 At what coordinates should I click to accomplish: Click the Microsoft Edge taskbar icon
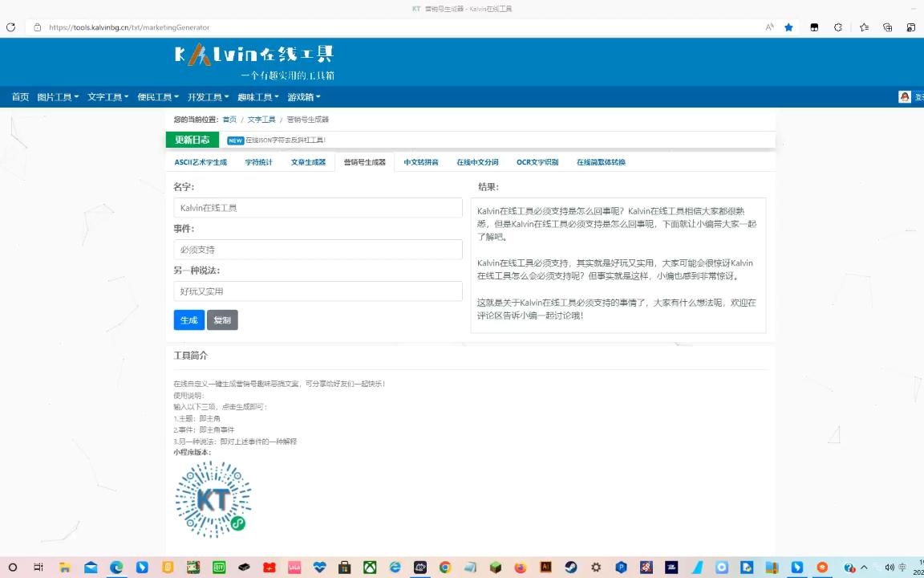116,568
